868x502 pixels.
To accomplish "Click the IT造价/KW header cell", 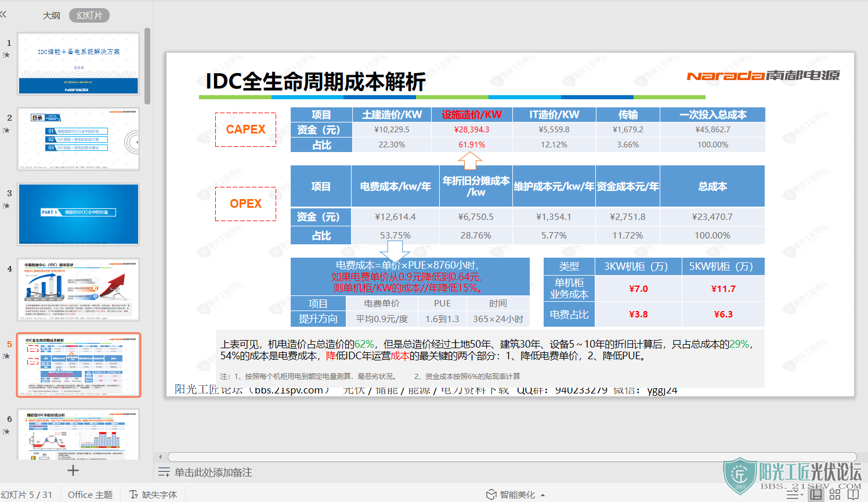I will point(554,114).
